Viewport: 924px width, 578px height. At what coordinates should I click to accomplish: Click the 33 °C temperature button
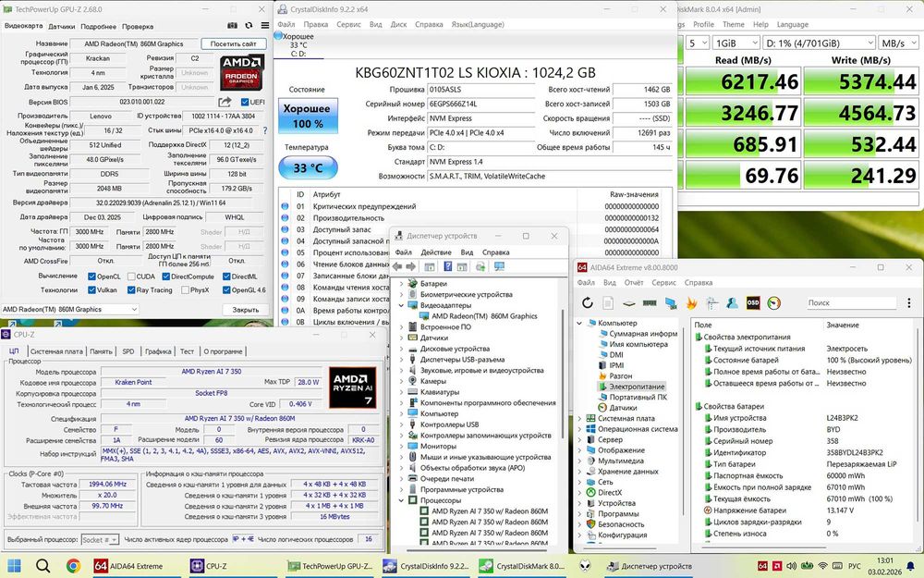[308, 167]
